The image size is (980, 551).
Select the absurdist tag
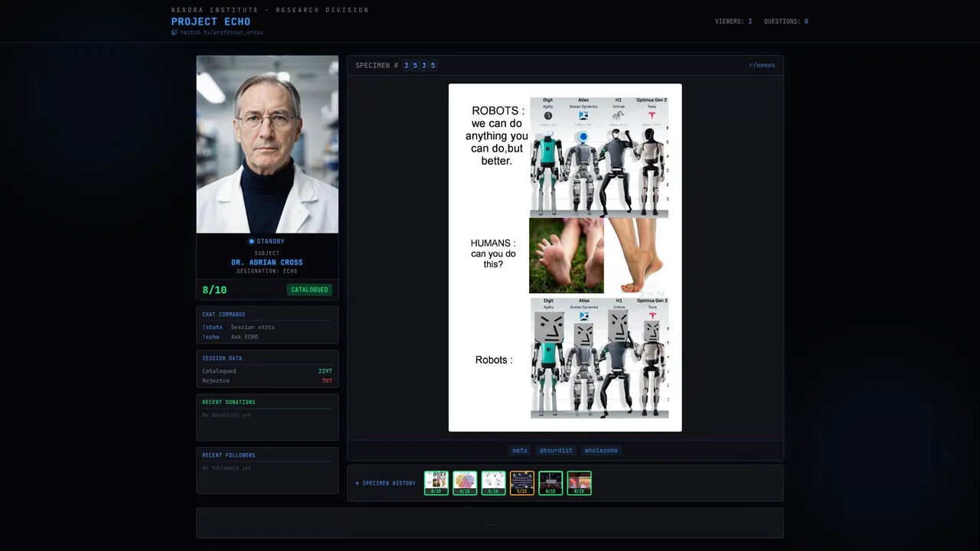click(556, 451)
